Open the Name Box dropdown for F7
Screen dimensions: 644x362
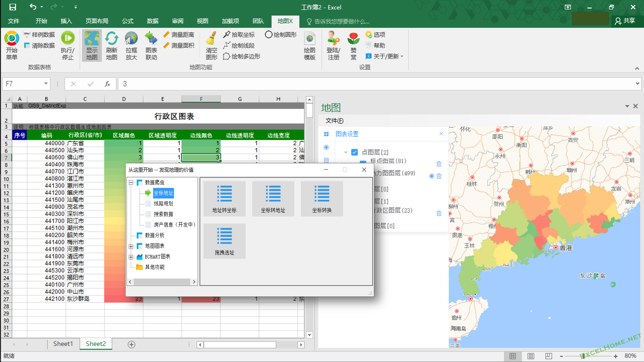tap(46, 84)
